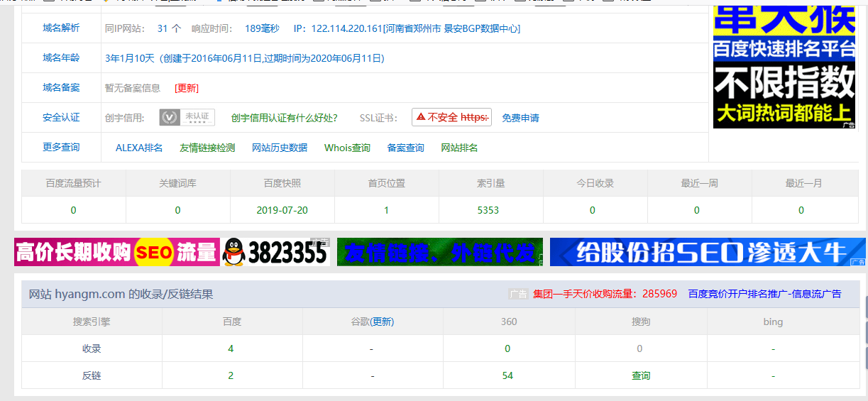The image size is (868, 401).
Task: Click the 31 个 same-IP sites link
Action: 169,28
